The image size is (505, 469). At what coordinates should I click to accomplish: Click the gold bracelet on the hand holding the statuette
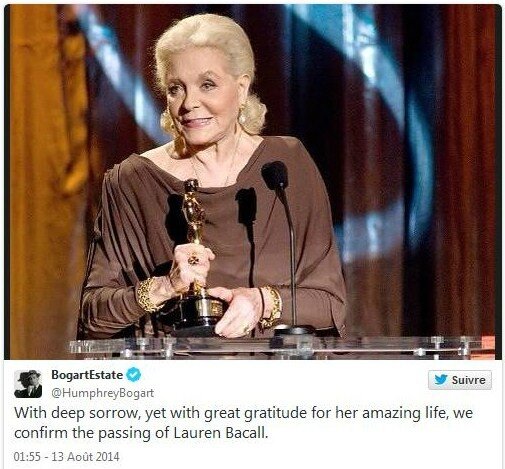(147, 295)
